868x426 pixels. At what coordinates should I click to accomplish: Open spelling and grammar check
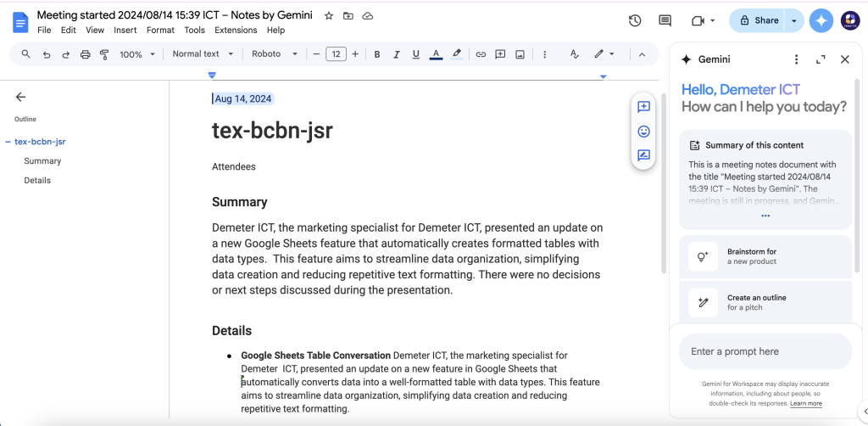574,54
